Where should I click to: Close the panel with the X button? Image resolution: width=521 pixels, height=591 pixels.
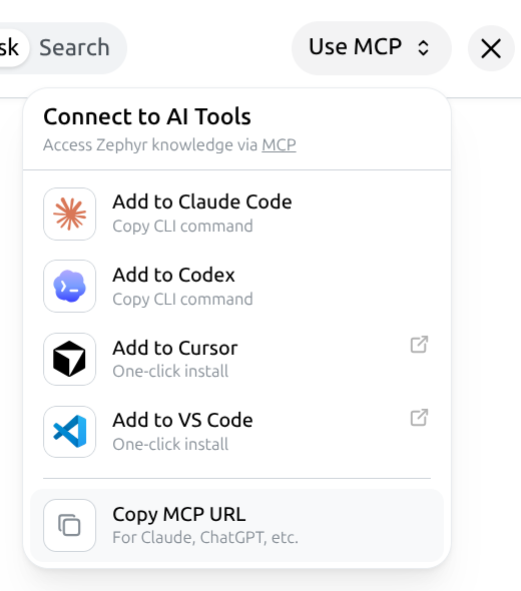pos(491,48)
